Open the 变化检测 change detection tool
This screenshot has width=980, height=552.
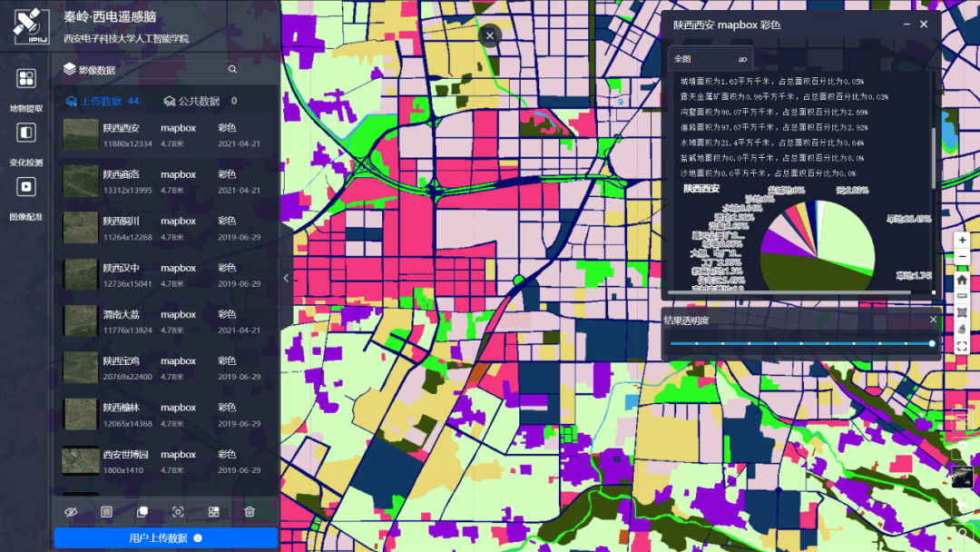tap(26, 133)
